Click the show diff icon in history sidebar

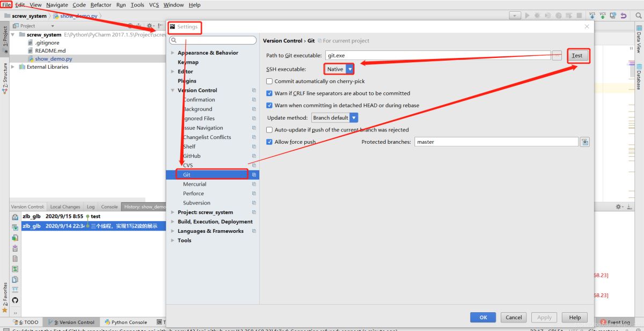[x=15, y=269]
